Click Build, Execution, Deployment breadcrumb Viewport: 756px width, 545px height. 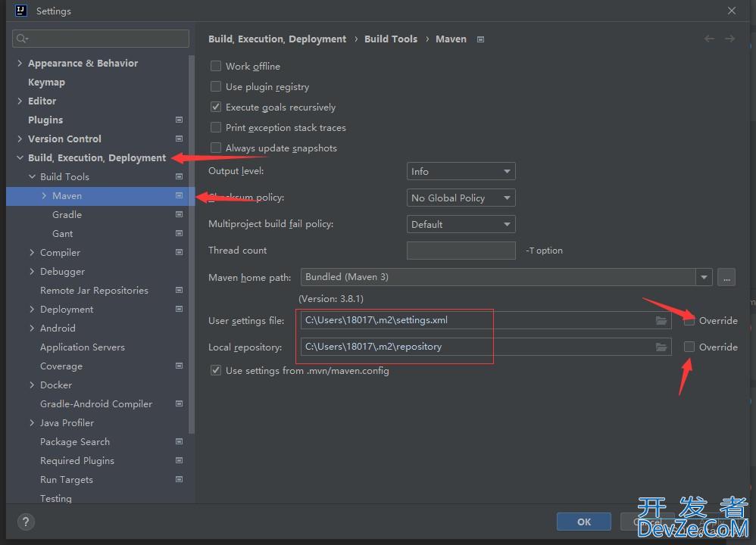click(277, 39)
